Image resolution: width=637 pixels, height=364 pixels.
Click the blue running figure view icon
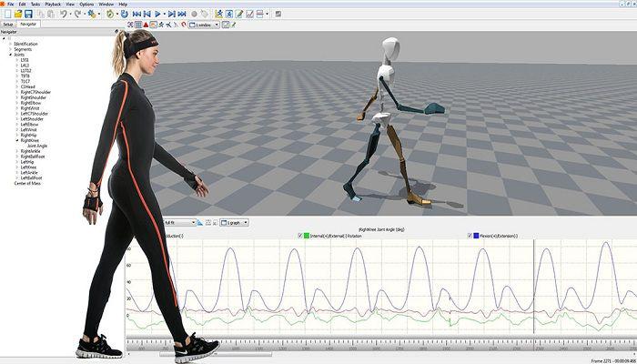[x=229, y=14]
